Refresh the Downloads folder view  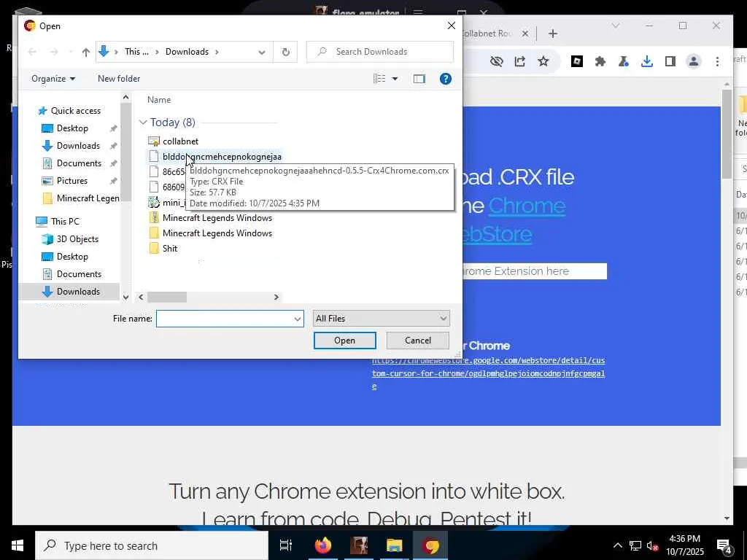point(285,52)
